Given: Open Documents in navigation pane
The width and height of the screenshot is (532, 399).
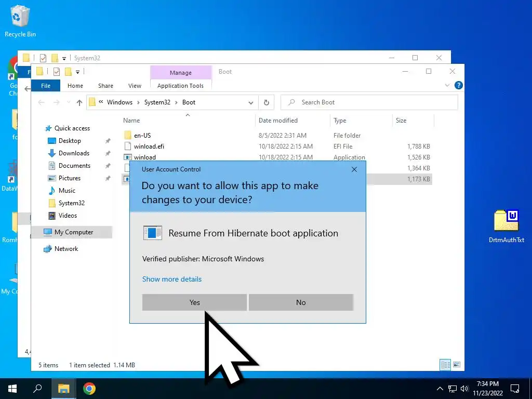Looking at the screenshot, I should coord(74,166).
